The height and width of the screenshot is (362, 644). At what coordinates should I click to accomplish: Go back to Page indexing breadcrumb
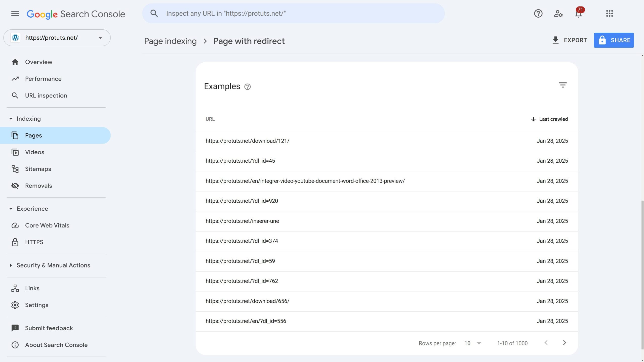tap(170, 41)
